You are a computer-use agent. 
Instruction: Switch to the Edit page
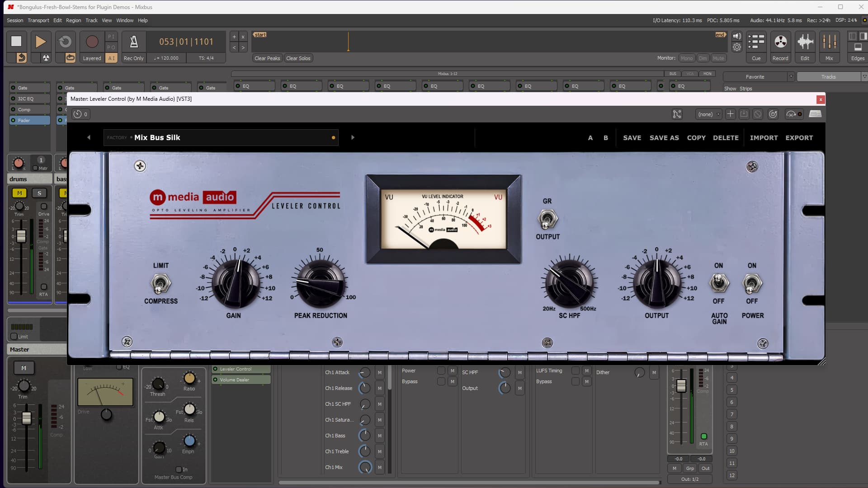tap(805, 47)
